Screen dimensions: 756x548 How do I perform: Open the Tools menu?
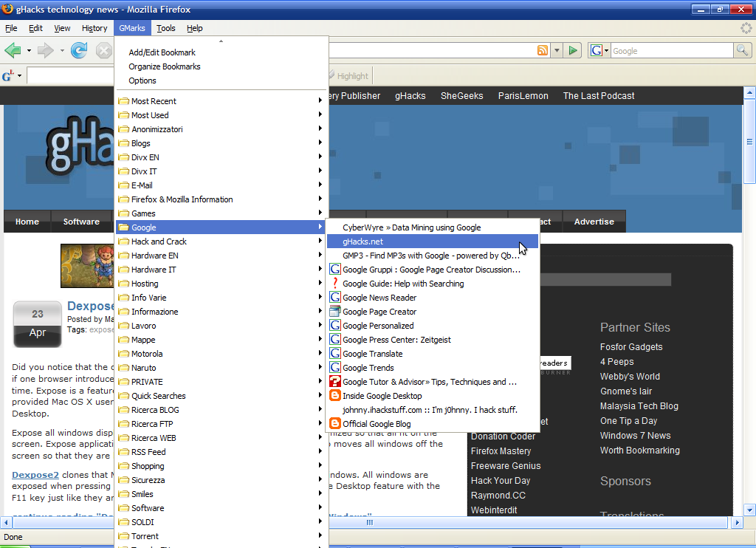[x=166, y=28]
